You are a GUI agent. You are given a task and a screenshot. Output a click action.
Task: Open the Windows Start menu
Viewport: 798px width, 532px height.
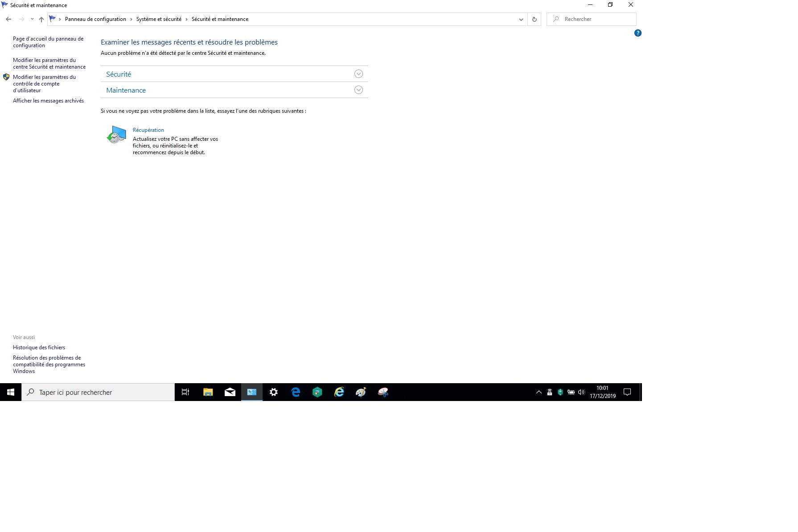[x=11, y=392]
